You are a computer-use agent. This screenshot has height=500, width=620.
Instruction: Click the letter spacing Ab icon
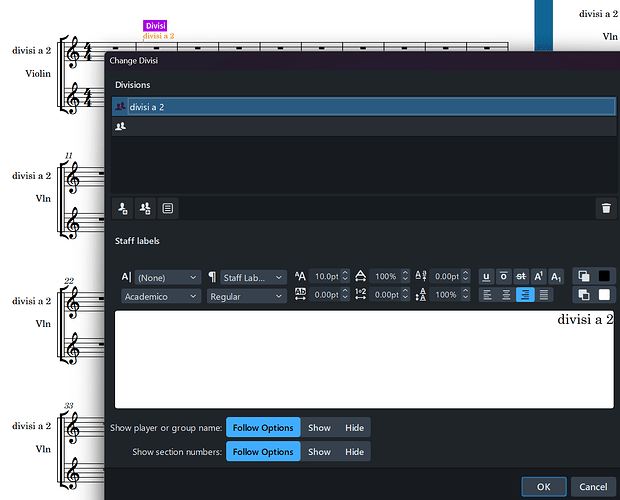300,294
